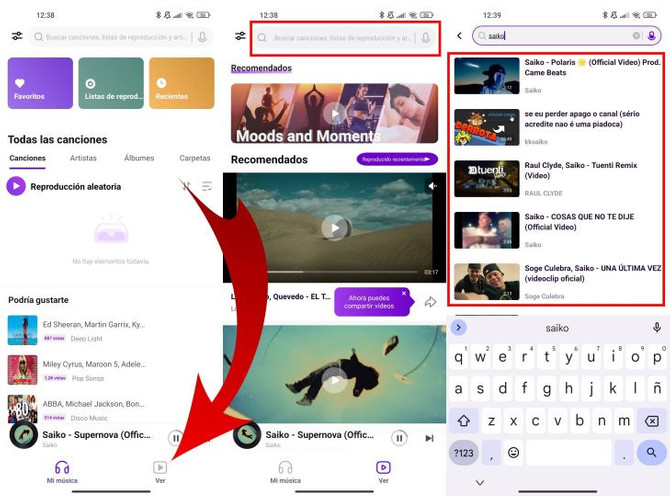Mute the dune video via speaker icon
The image size is (670, 496).
432,186
